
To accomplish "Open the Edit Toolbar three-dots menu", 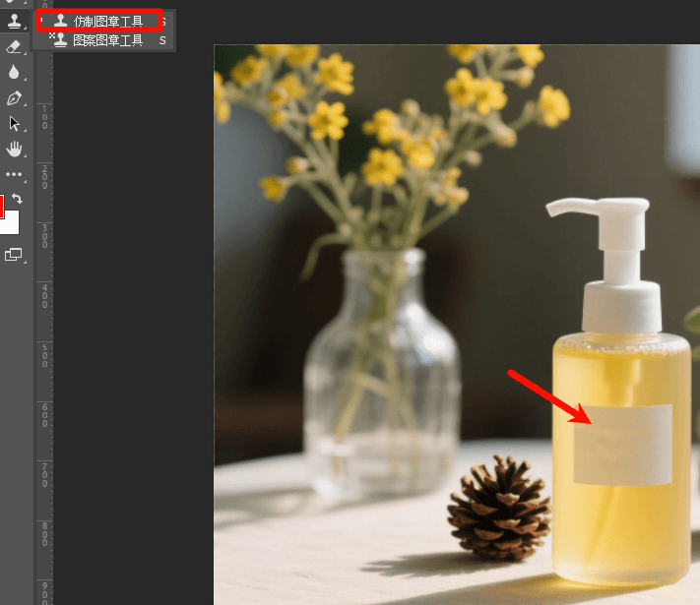I will point(14,174).
